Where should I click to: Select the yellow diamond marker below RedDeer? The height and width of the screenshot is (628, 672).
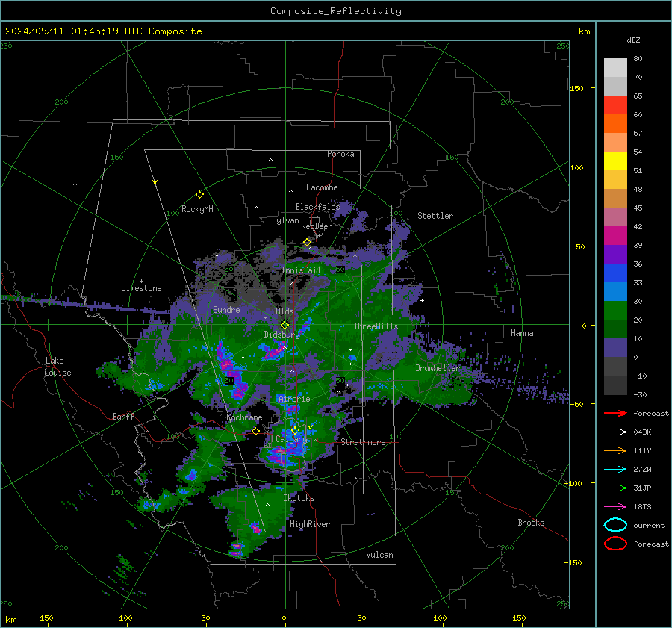click(x=307, y=243)
